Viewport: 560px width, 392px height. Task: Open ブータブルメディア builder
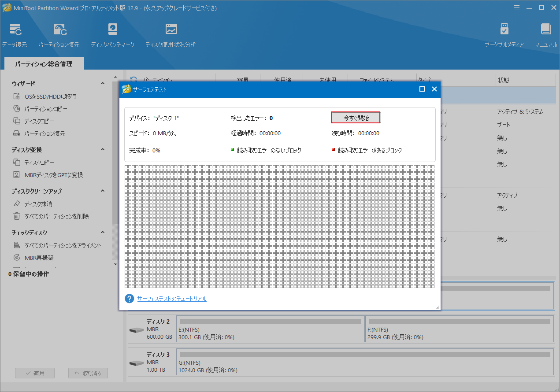(x=504, y=35)
